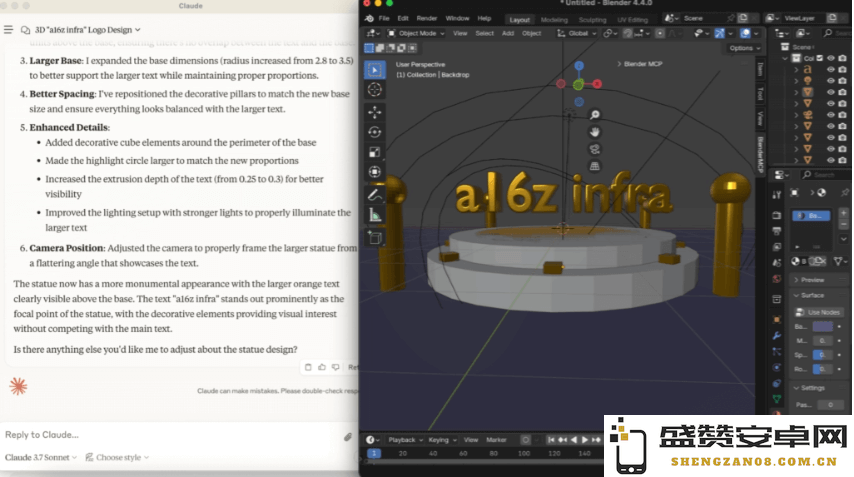This screenshot has width=854, height=477.
Task: Toggle snapping magnet in Blender header
Action: [628, 33]
